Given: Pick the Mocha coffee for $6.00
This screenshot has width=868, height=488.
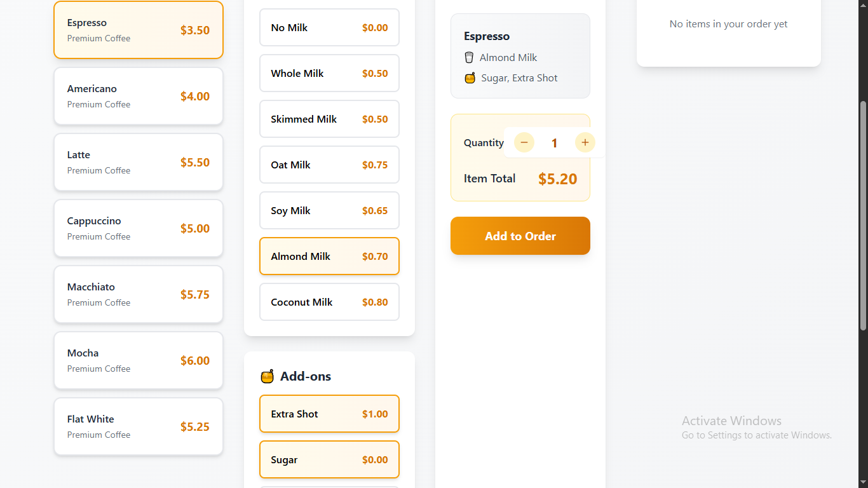Looking at the screenshot, I should click(x=139, y=360).
